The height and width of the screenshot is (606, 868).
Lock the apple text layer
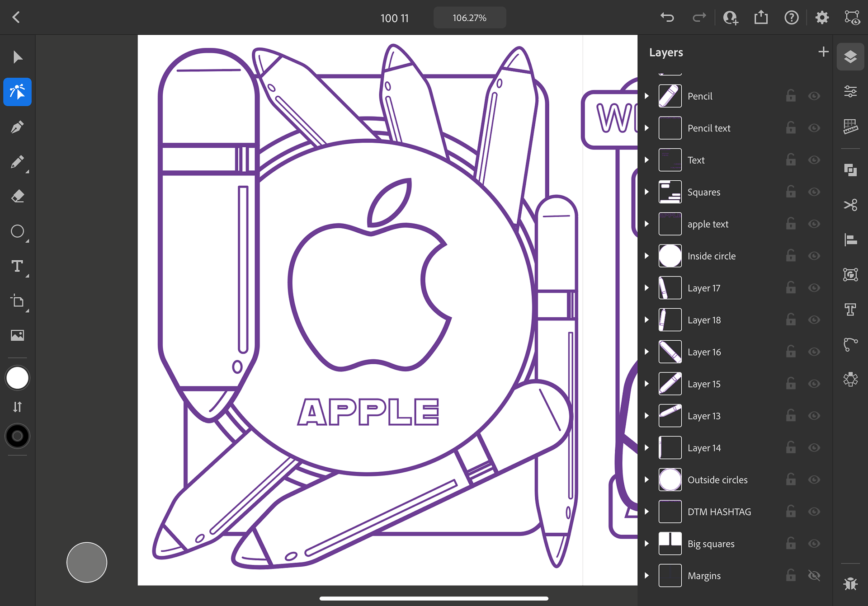click(x=791, y=224)
